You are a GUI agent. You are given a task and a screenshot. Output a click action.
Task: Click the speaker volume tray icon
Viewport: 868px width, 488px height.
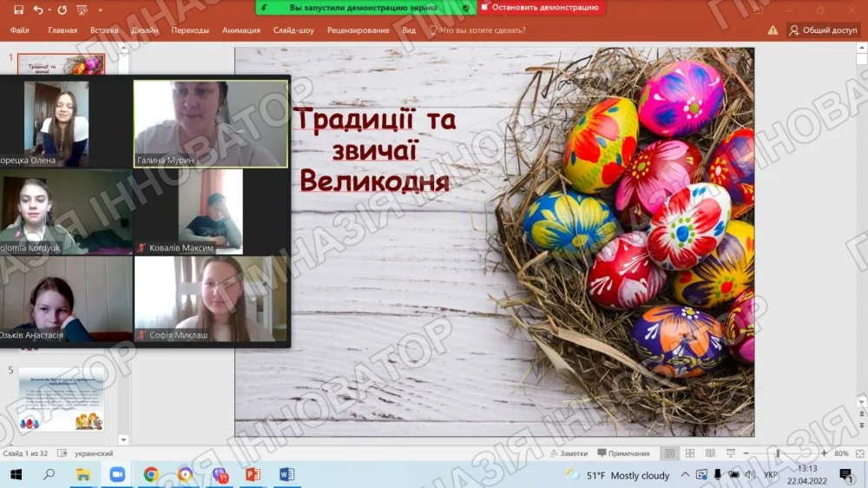(750, 475)
